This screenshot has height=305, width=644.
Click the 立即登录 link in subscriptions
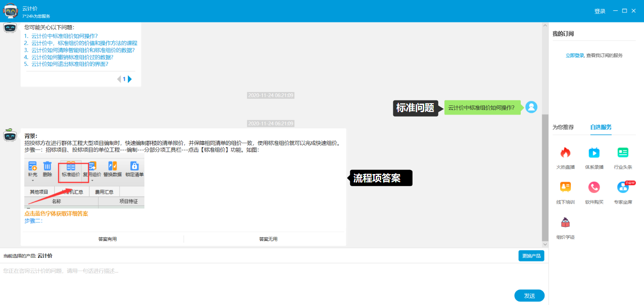coord(575,56)
